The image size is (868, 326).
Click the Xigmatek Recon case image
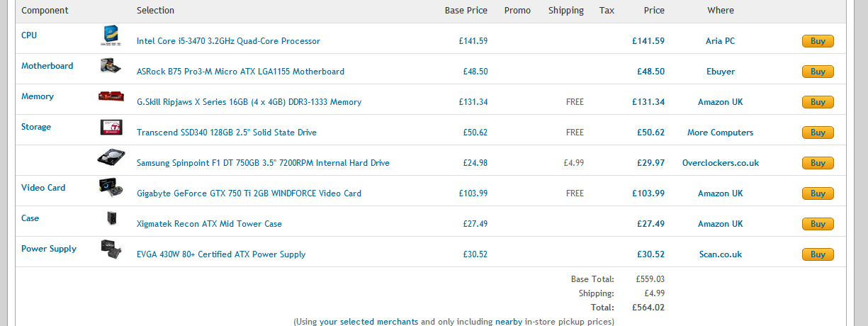(x=111, y=218)
